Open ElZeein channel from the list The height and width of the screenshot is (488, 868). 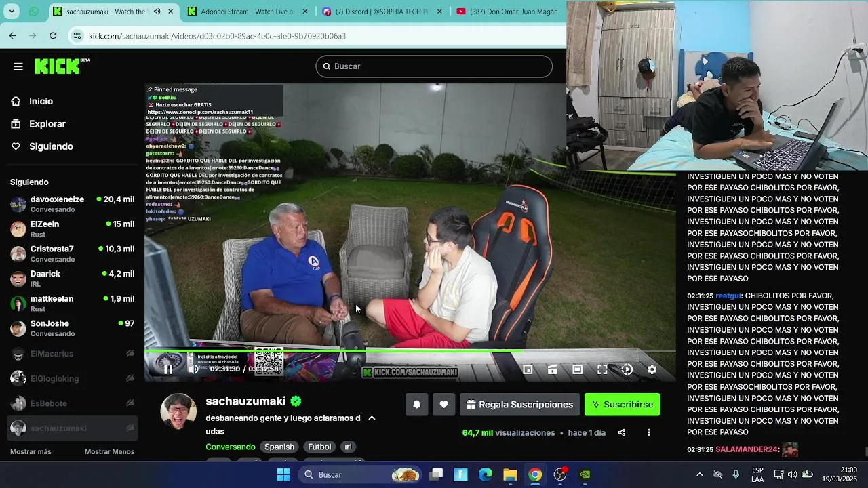(73, 229)
